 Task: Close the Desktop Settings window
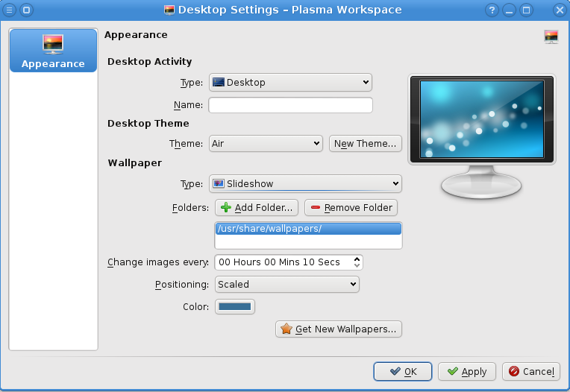click(560, 10)
